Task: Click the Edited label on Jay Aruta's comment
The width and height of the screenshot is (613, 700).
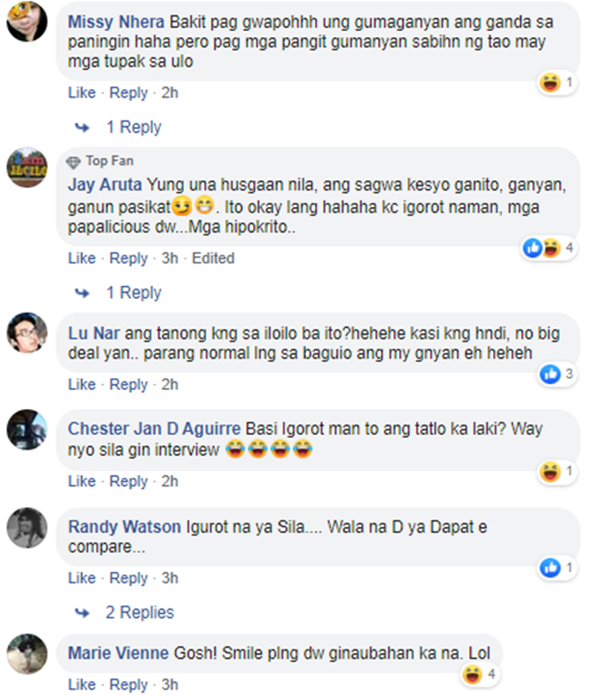Action: point(213,258)
